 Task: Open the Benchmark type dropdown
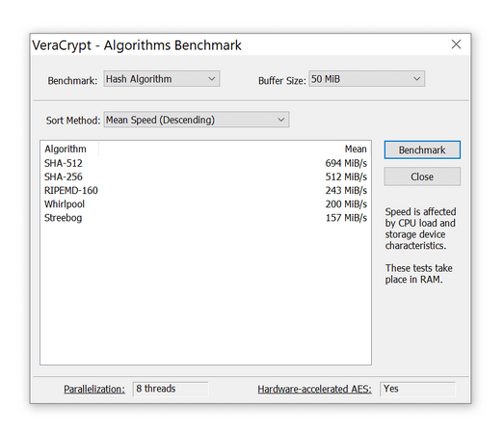162,79
